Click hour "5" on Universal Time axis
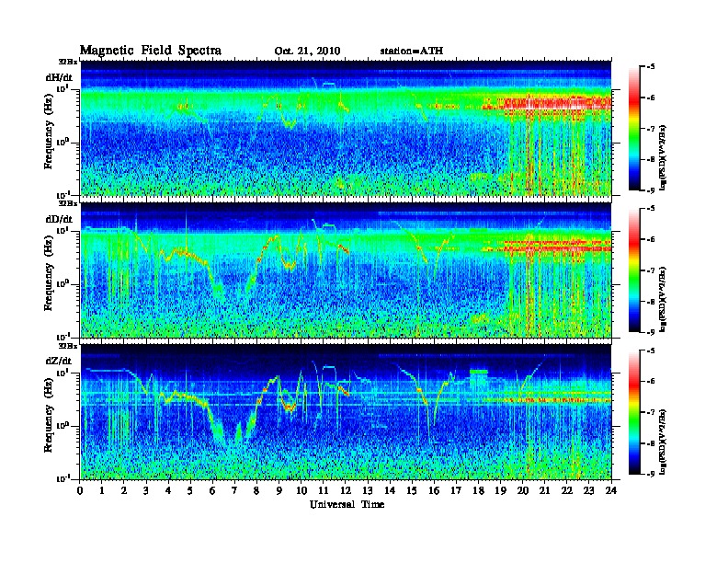728x563 pixels. (190, 490)
